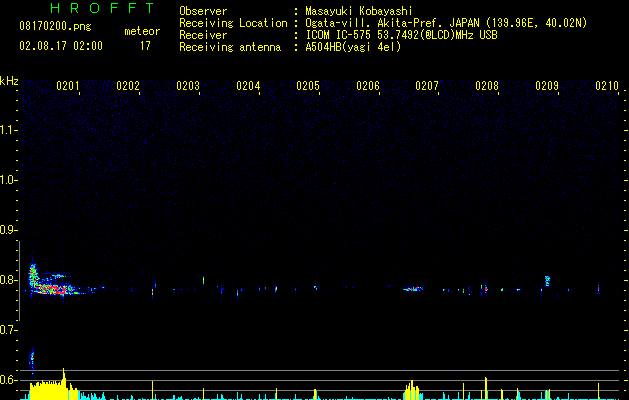The image size is (629, 400).
Task: Click the 0201 time marker
Action: 67,86
